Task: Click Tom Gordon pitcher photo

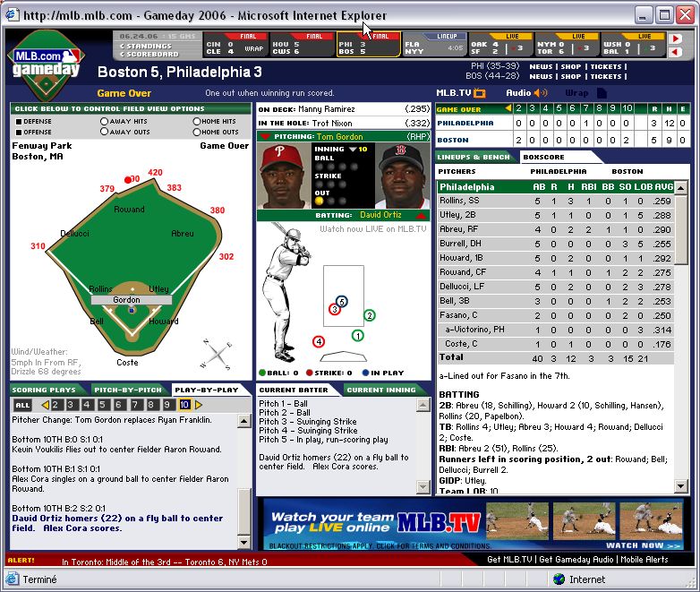Action: click(x=285, y=176)
